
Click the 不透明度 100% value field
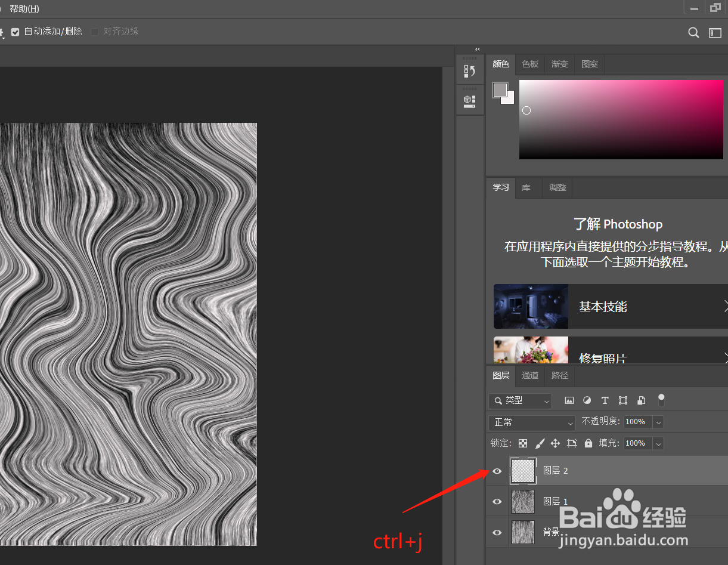point(638,422)
